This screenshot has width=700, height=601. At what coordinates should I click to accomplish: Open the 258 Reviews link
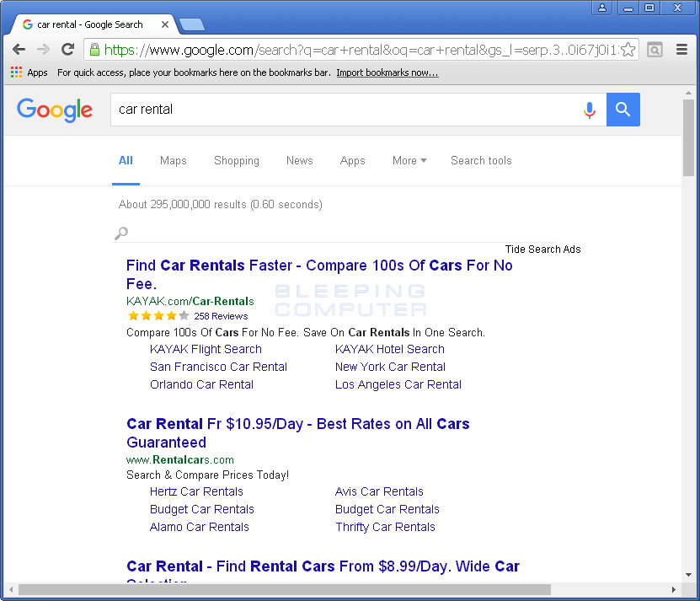[x=221, y=316]
